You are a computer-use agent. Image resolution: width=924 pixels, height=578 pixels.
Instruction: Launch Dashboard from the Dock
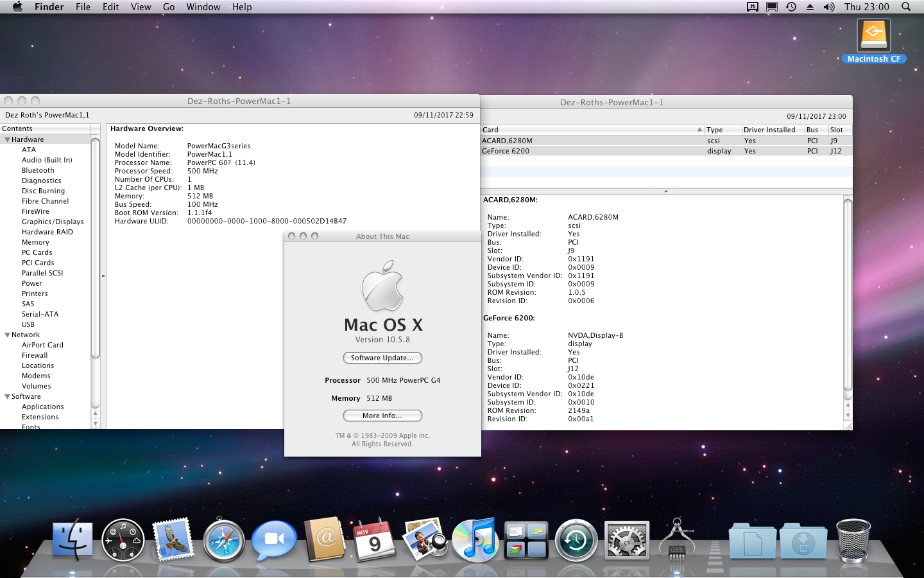pos(123,540)
